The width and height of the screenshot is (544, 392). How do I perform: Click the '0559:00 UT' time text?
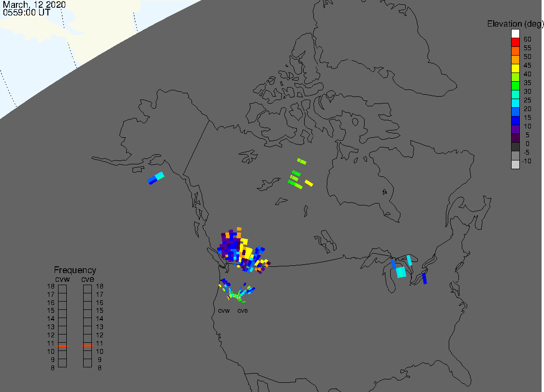(27, 12)
